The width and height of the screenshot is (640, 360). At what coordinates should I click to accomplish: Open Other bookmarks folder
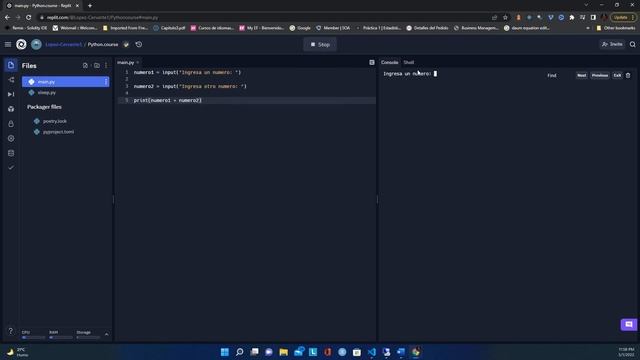pyautogui.click(x=616, y=28)
